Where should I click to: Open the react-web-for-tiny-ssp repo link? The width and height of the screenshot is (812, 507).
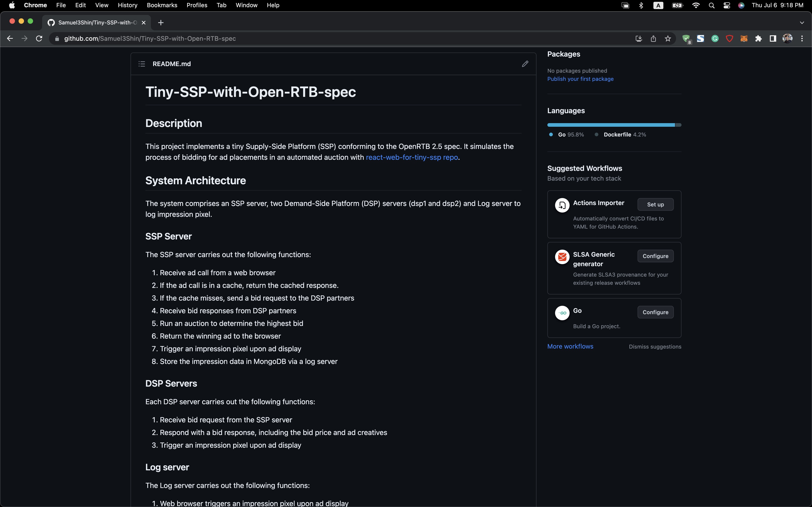[412, 157]
